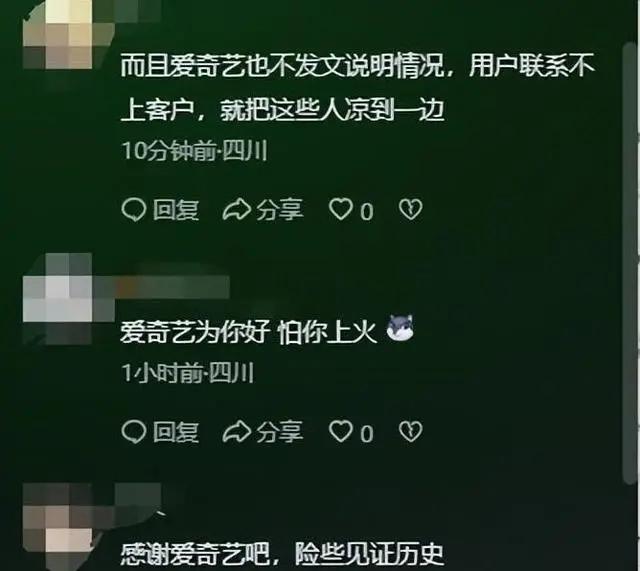Click the comment text 感谢爱奇艺吧
The width and height of the screenshot is (640, 571).
coord(196,554)
